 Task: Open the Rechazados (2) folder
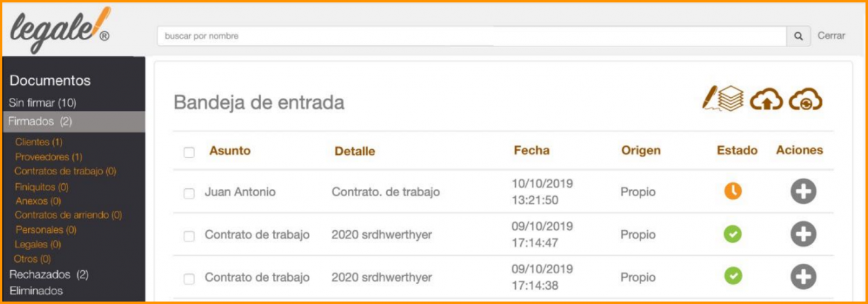pyautogui.click(x=49, y=274)
